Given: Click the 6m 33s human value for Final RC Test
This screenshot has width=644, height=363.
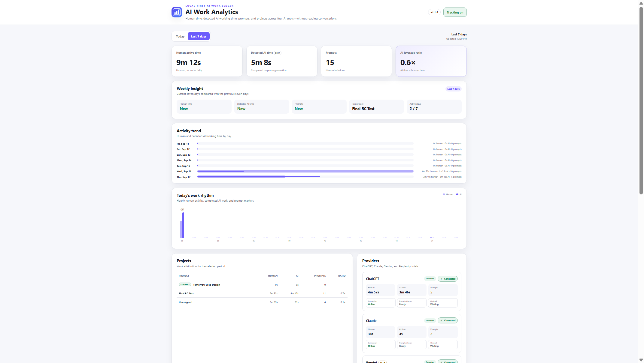Looking at the screenshot, I should click(x=273, y=293).
